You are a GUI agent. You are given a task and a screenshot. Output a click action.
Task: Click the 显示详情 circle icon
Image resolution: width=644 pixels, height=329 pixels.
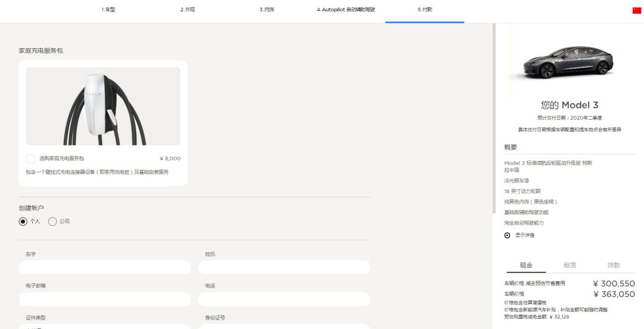pos(507,235)
